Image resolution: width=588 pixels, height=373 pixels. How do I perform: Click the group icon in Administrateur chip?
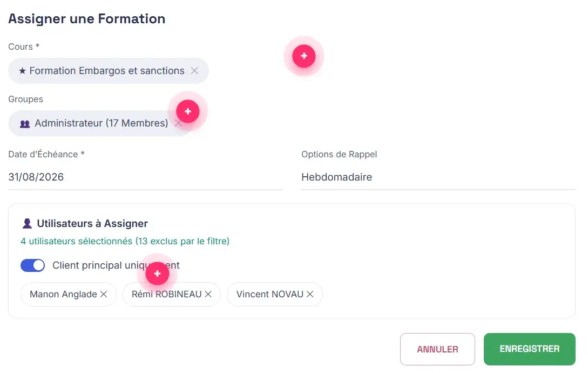(x=25, y=124)
